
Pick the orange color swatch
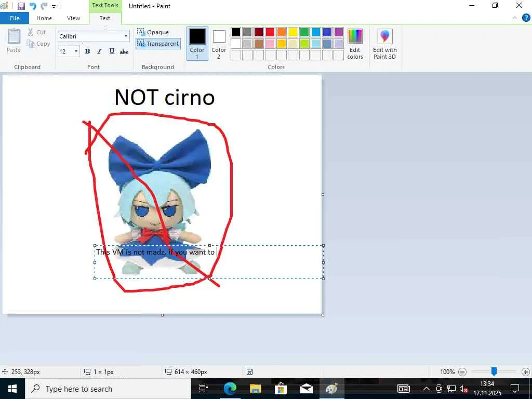(x=282, y=32)
